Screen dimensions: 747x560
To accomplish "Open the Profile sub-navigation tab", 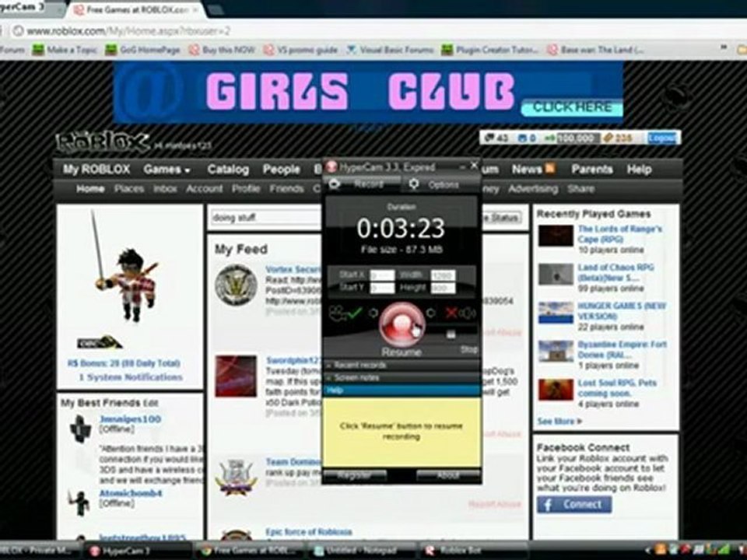I will click(246, 189).
